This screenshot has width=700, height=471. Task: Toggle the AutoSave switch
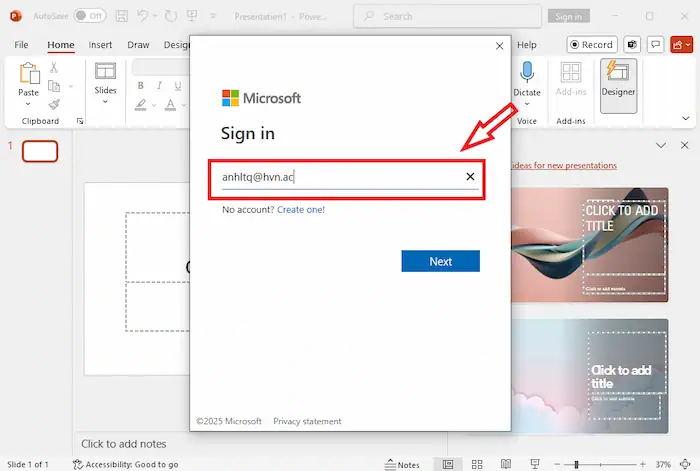90,16
